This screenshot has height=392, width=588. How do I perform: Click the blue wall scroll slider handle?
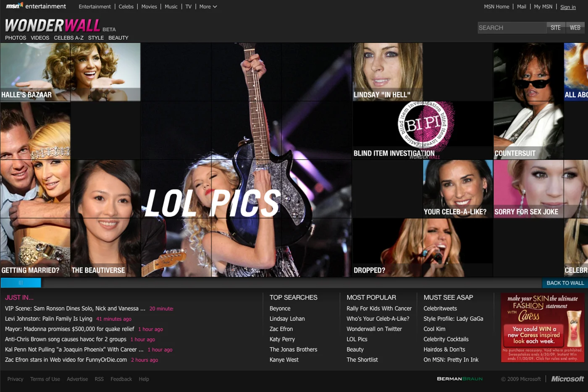[x=21, y=283]
